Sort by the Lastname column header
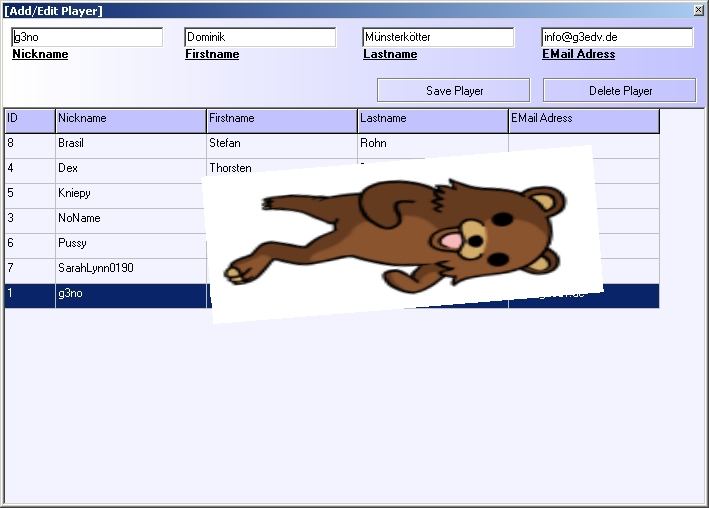This screenshot has height=508, width=709. point(433,121)
